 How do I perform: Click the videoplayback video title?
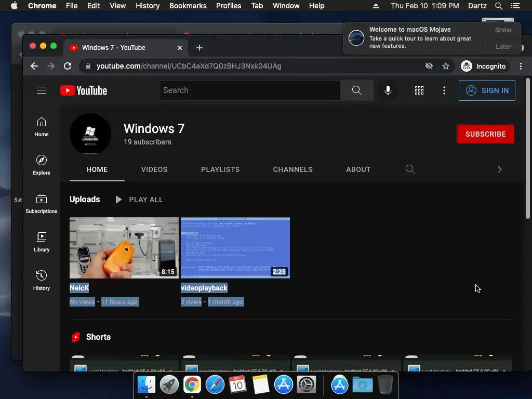[x=204, y=288]
